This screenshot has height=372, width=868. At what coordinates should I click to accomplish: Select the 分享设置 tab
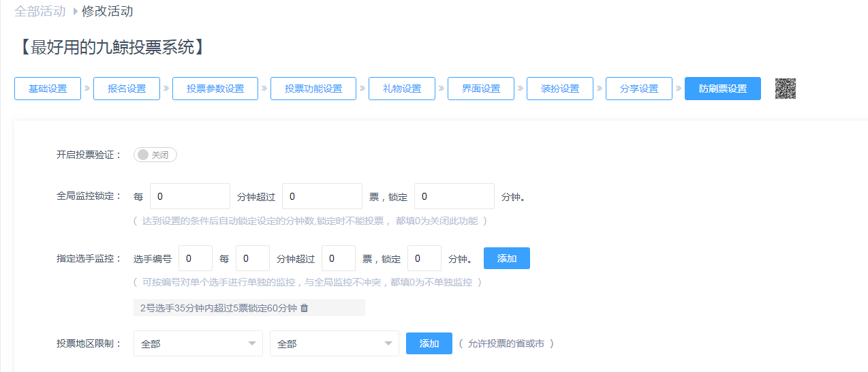coord(639,89)
